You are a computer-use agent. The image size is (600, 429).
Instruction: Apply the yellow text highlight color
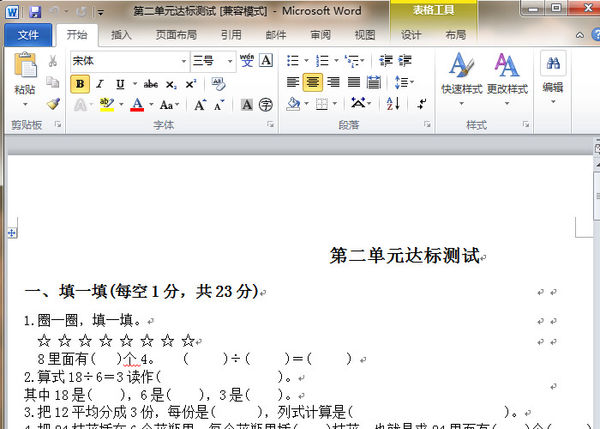pos(107,104)
